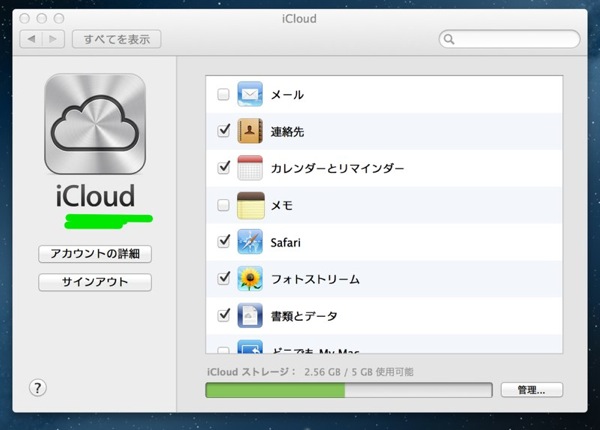600x430 pixels.
Task: Click the Calendar icon in list
Action: point(250,168)
